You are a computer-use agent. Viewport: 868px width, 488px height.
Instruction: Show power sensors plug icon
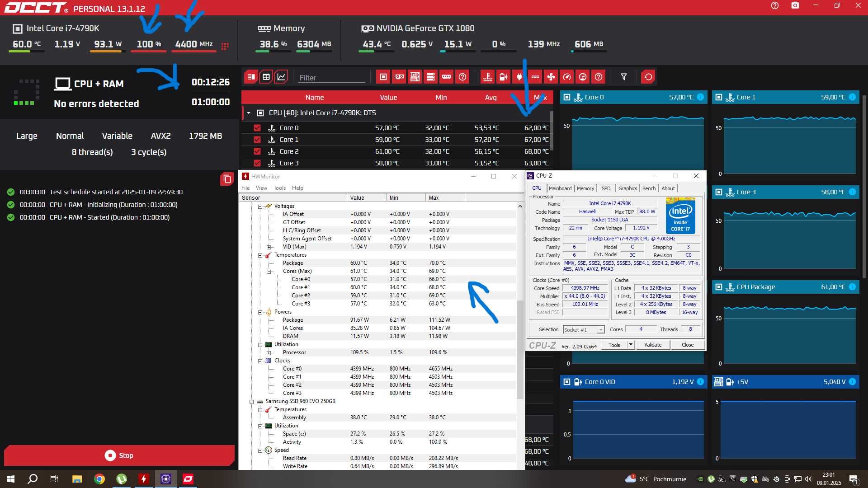pyautogui.click(x=519, y=77)
